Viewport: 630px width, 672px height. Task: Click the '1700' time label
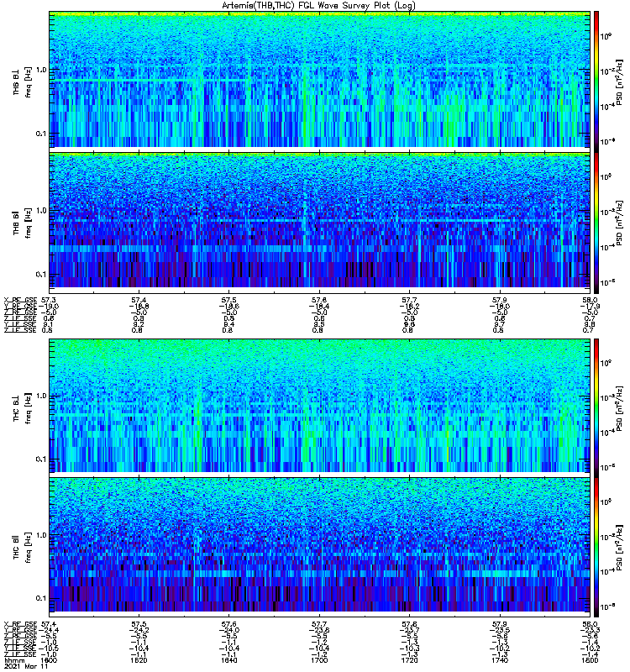pyautogui.click(x=319, y=660)
